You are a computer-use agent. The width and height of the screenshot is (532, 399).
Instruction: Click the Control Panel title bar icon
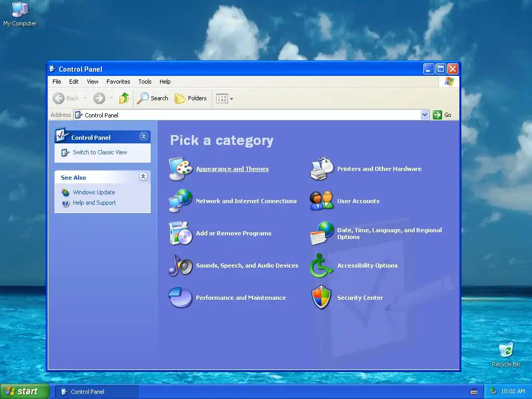point(52,69)
